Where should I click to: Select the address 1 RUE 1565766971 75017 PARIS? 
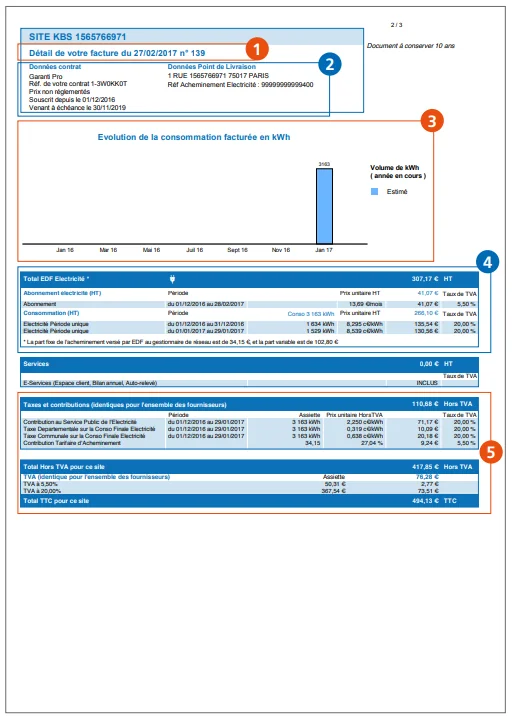click(218, 76)
